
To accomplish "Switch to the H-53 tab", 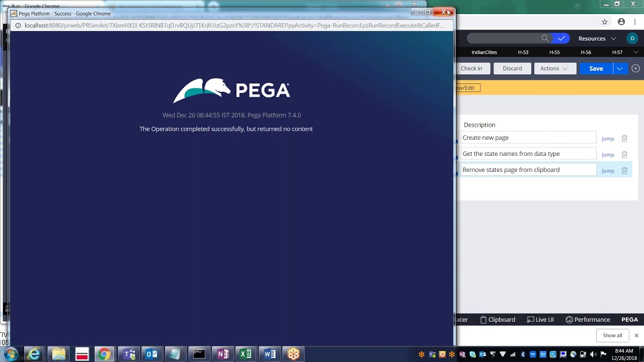I will tap(523, 52).
